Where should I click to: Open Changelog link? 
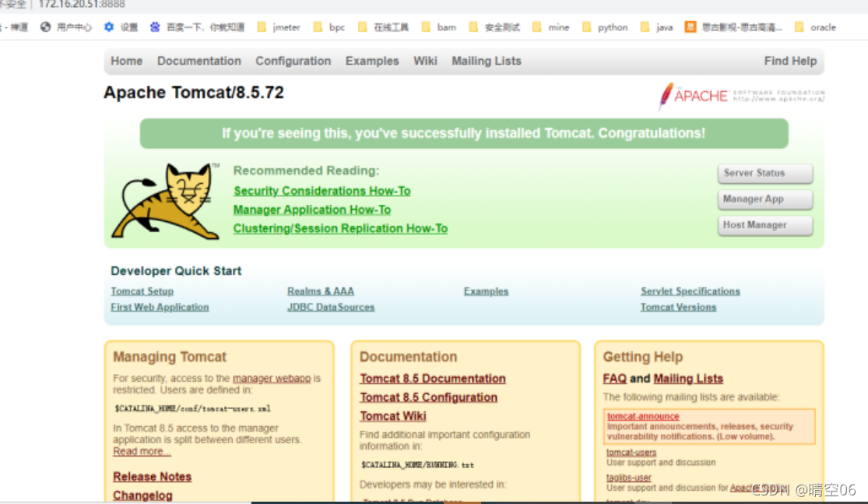pyautogui.click(x=142, y=495)
